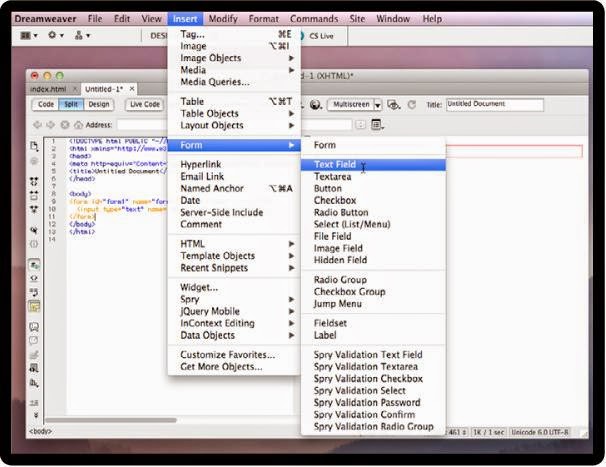Switch to Design view
This screenshot has width=606, height=467.
99,104
